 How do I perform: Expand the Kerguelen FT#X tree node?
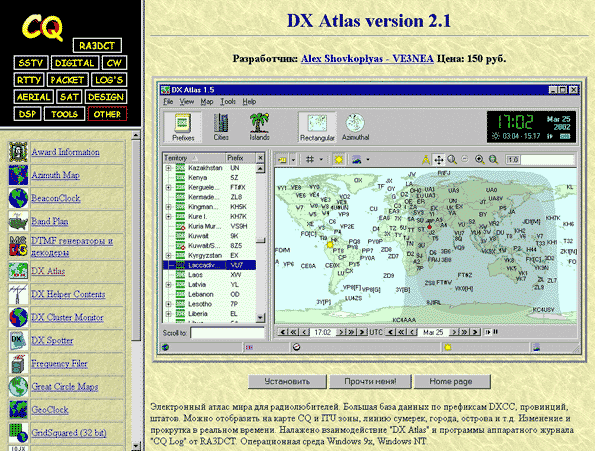click(168, 187)
